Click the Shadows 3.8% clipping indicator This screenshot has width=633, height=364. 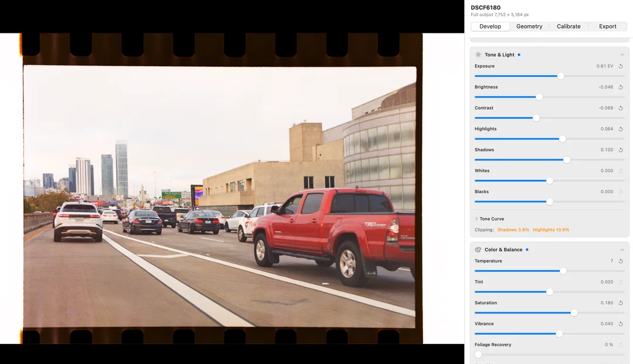513,230
